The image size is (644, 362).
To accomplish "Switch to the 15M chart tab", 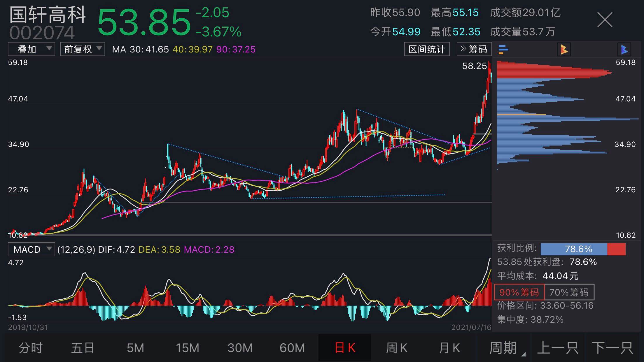I will point(187,348).
